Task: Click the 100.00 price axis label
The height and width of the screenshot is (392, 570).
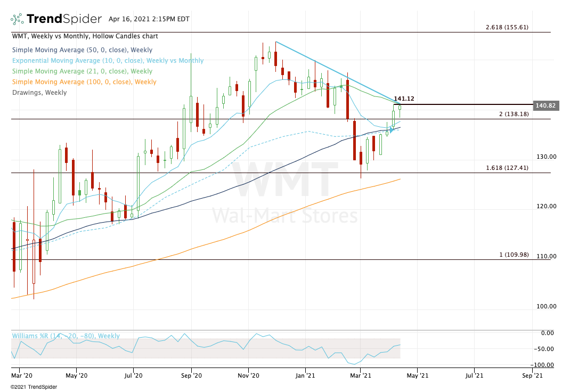Action: click(547, 306)
